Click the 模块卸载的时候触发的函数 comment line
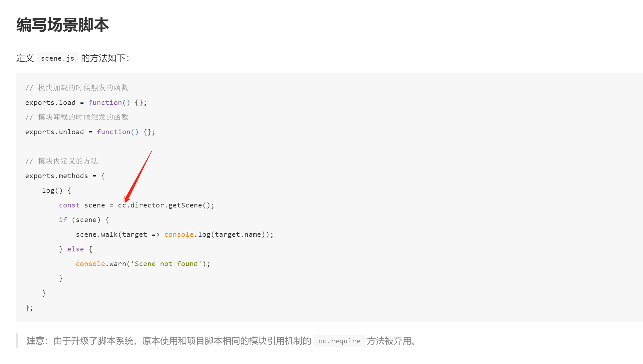The height and width of the screenshot is (364, 643). [x=77, y=117]
